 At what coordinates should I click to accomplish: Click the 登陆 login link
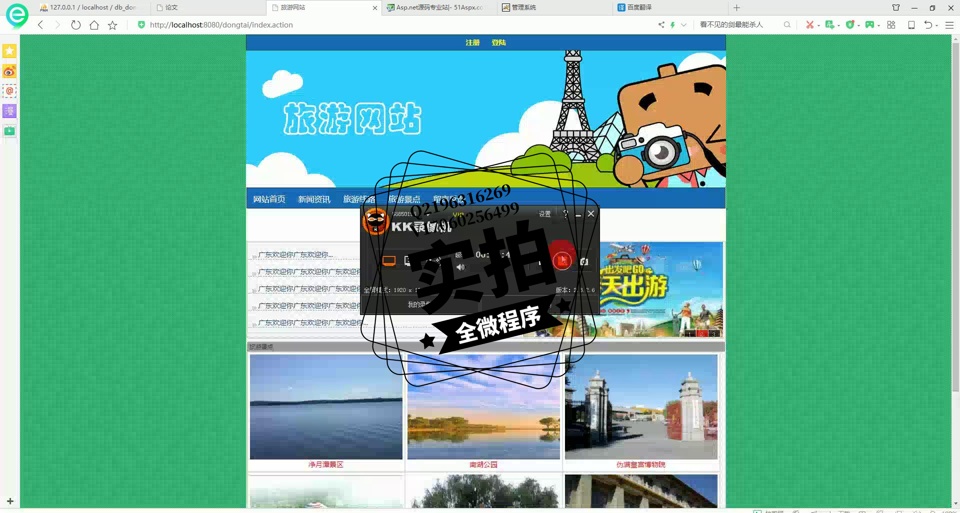pyautogui.click(x=498, y=43)
